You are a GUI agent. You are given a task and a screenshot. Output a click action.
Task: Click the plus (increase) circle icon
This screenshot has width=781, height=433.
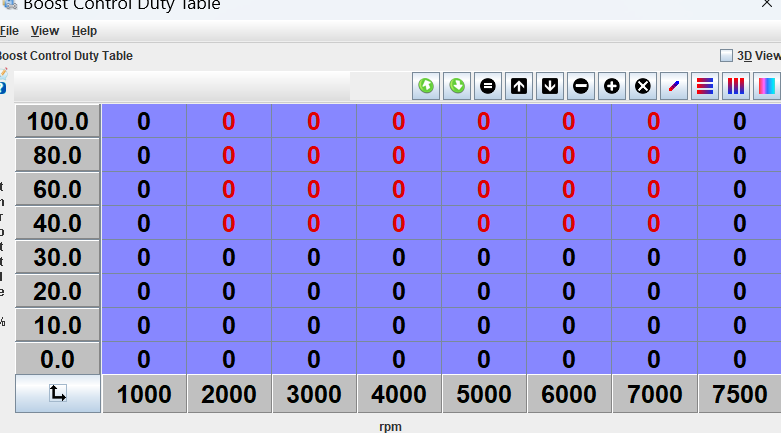point(612,86)
